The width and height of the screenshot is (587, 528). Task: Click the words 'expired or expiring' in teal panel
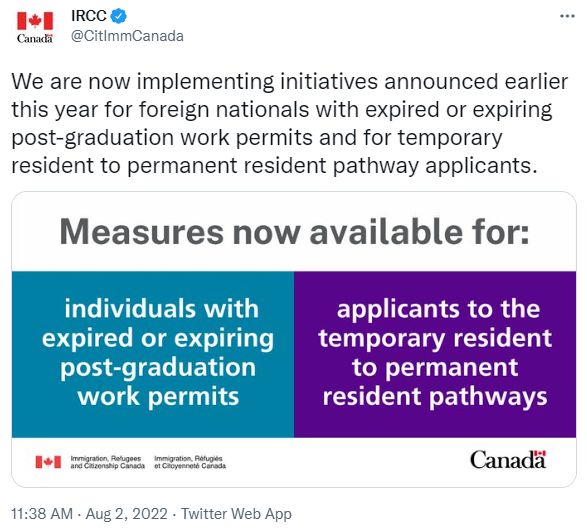pyautogui.click(x=158, y=338)
